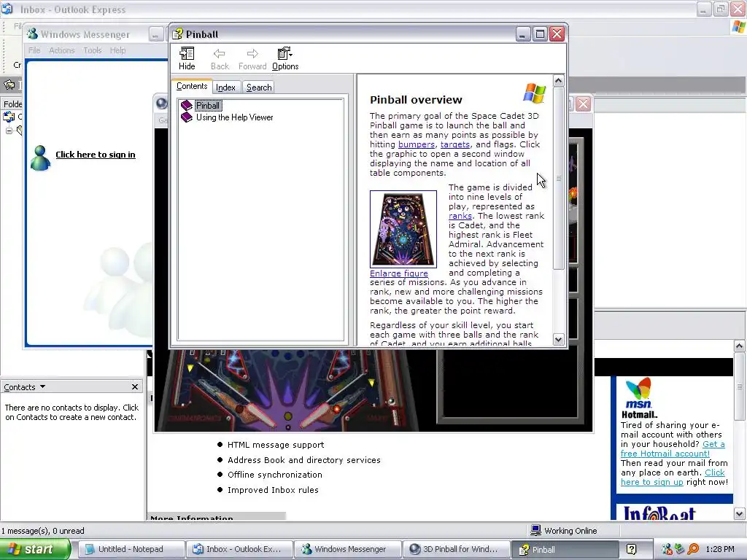This screenshot has width=747, height=560.
Task: Switch to 3D Pinball taskbar button
Action: coord(455,550)
